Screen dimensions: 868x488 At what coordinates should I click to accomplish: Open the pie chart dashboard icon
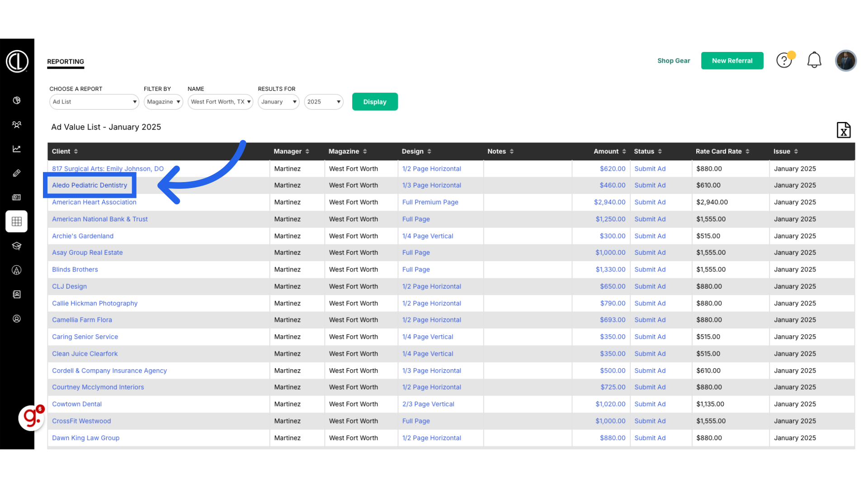coord(17,100)
